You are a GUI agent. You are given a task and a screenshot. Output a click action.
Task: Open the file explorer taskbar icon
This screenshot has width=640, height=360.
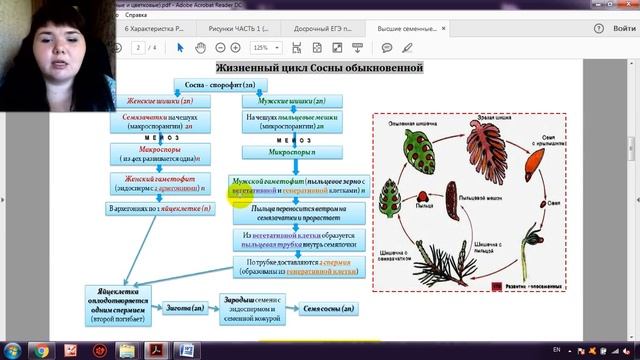coord(127,351)
